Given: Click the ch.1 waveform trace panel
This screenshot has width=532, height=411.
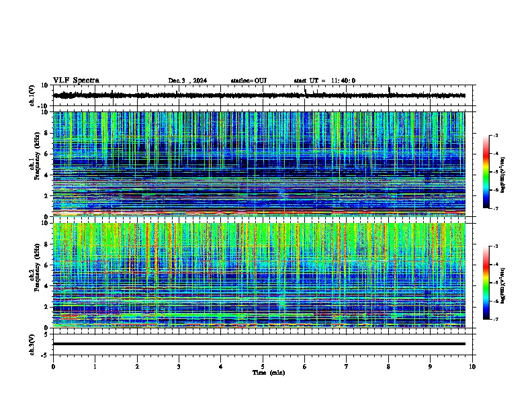Looking at the screenshot, I should [263, 95].
